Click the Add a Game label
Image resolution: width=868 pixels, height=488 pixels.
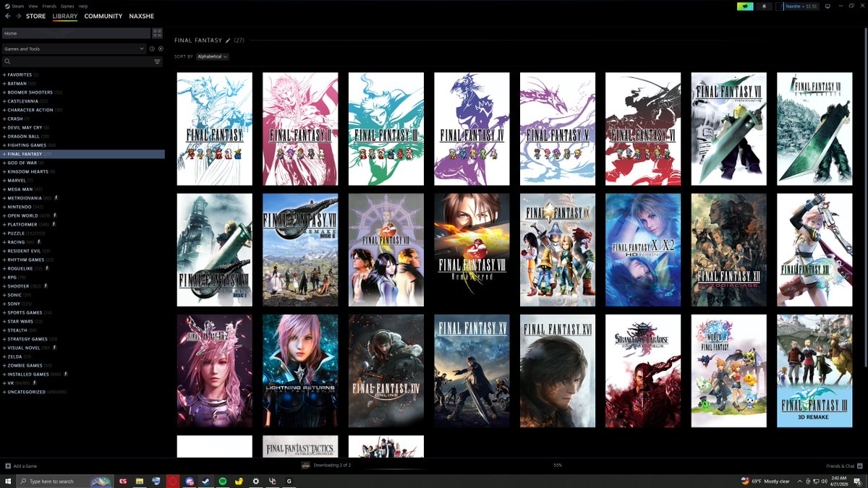25,466
